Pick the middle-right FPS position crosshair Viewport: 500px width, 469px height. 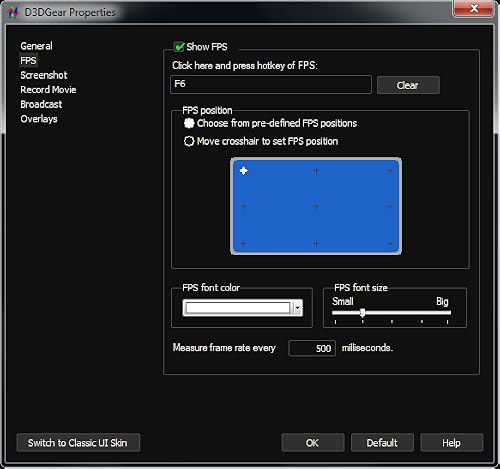pos(389,206)
